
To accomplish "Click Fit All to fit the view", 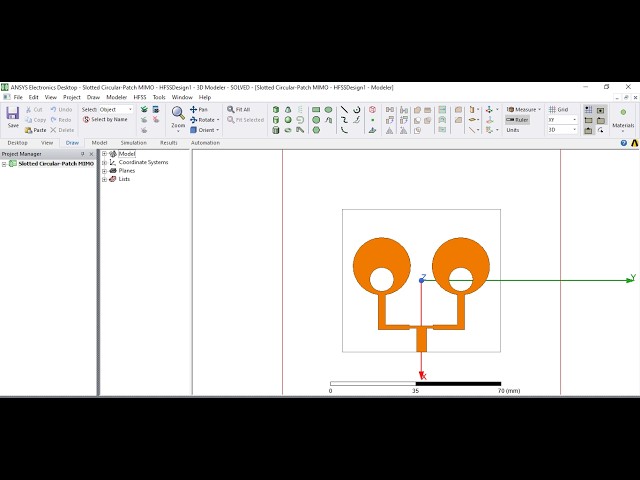I will [238, 109].
